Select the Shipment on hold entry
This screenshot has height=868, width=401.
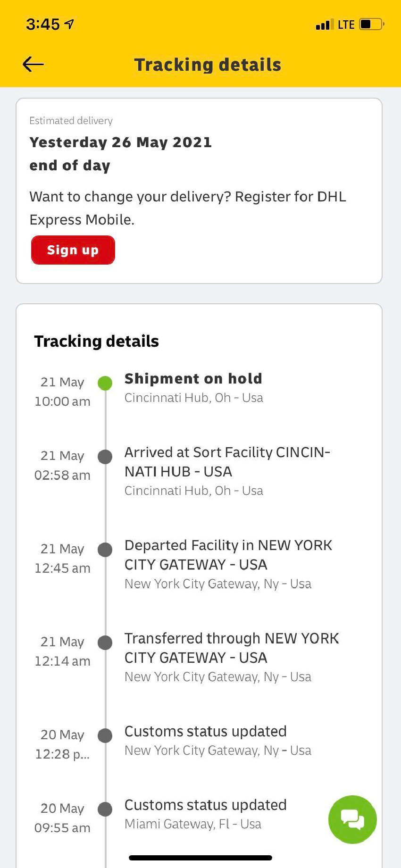click(193, 387)
